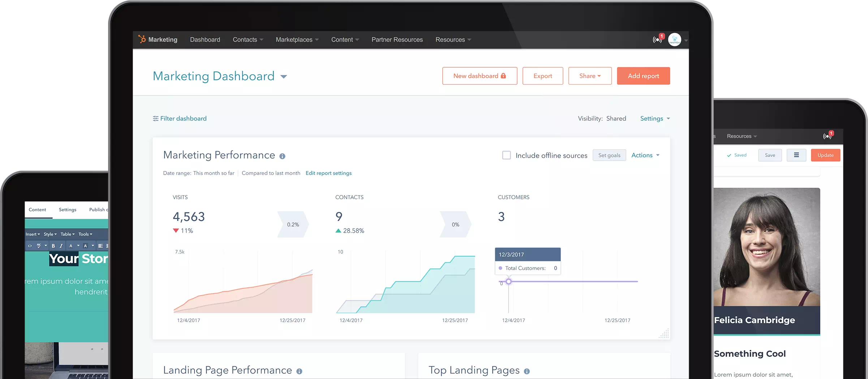
Task: Open the Edit report settings link
Action: [x=328, y=173]
